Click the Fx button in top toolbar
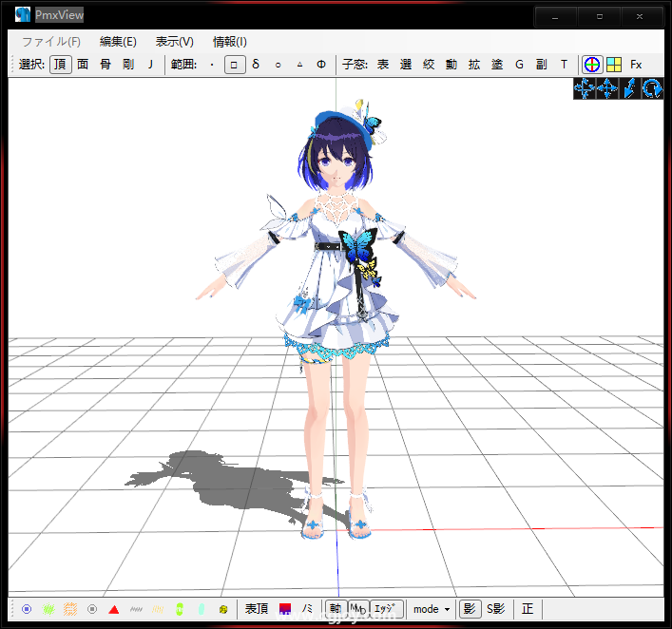672x629 pixels. pyautogui.click(x=636, y=65)
